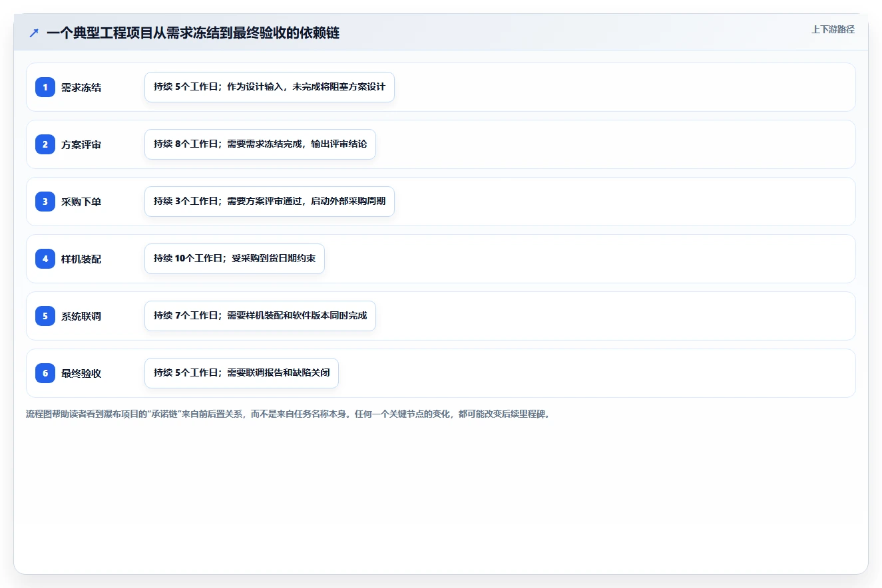Click the 系统联调 step name

pos(81,316)
